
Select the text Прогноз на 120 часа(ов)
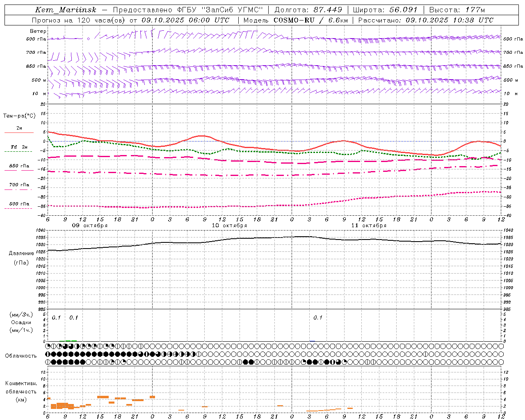[79, 20]
